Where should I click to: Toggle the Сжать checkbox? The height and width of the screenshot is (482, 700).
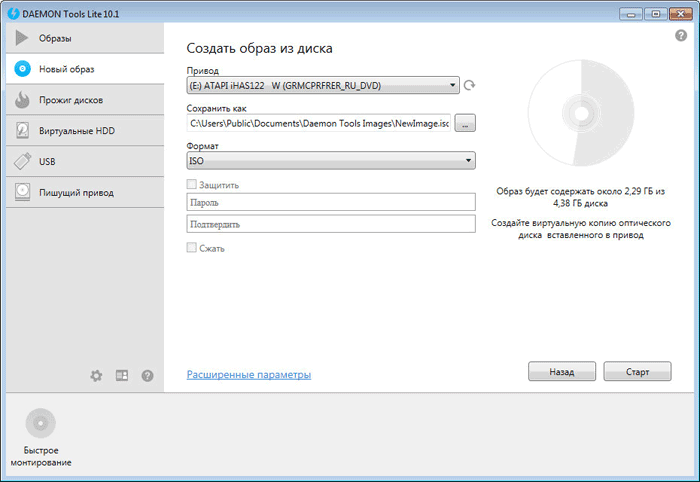[192, 247]
